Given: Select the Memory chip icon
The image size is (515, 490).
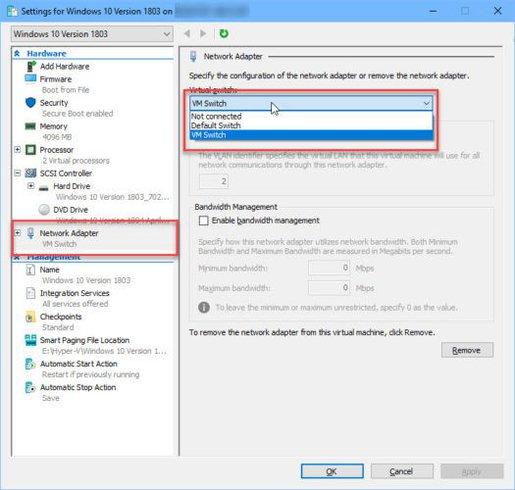Looking at the screenshot, I should coord(30,126).
